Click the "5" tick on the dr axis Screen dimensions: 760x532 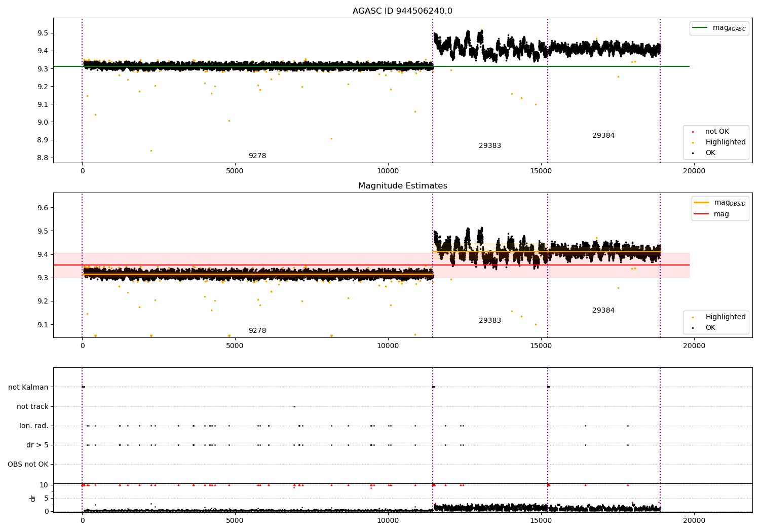pos(47,499)
